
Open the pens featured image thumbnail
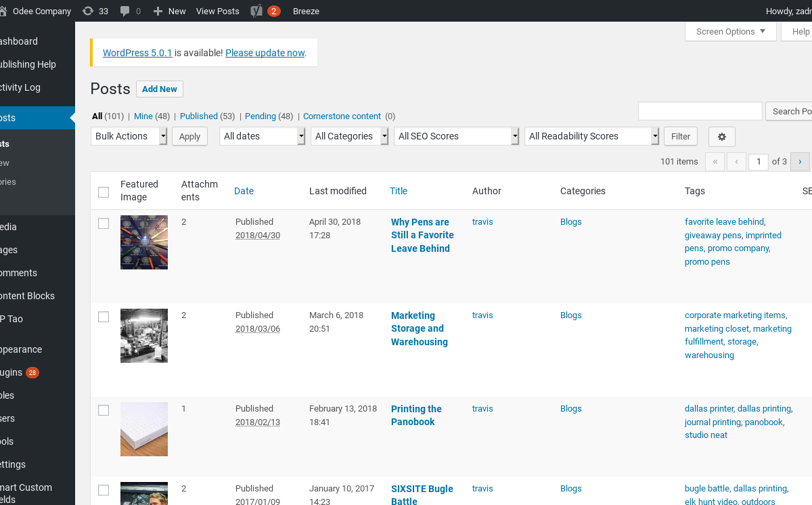click(144, 242)
